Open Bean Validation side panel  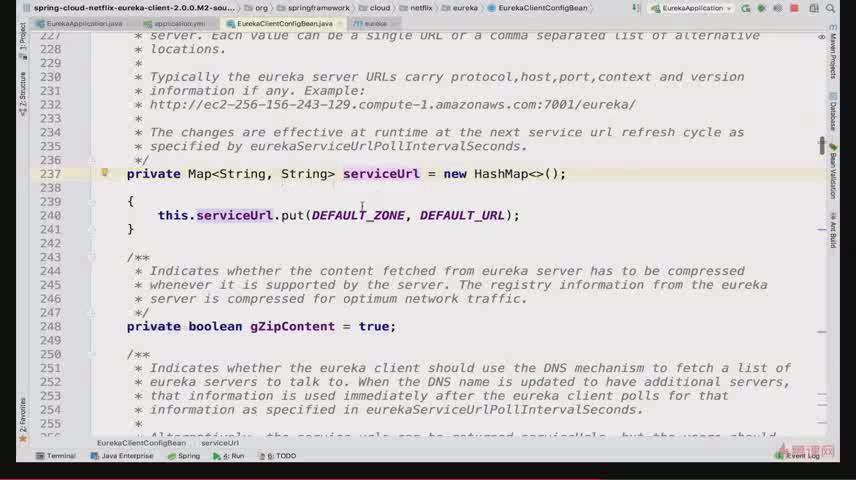pos(833,172)
